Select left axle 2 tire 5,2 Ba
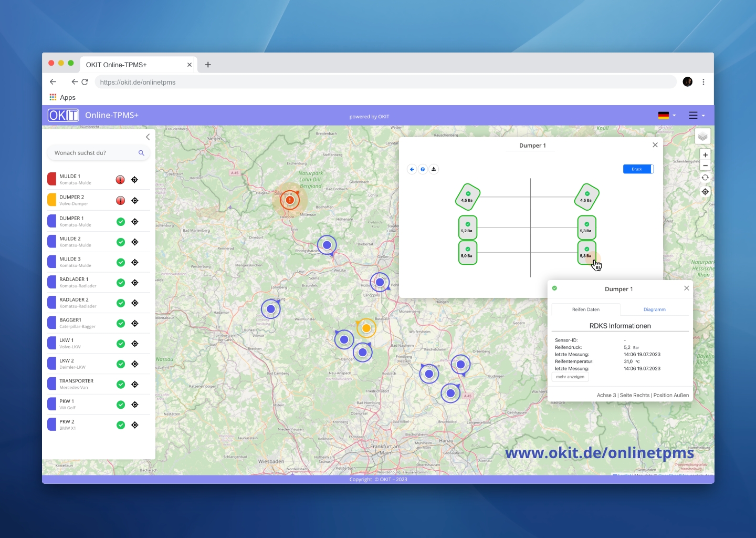Screen dimensions: 756x538 coord(467,227)
